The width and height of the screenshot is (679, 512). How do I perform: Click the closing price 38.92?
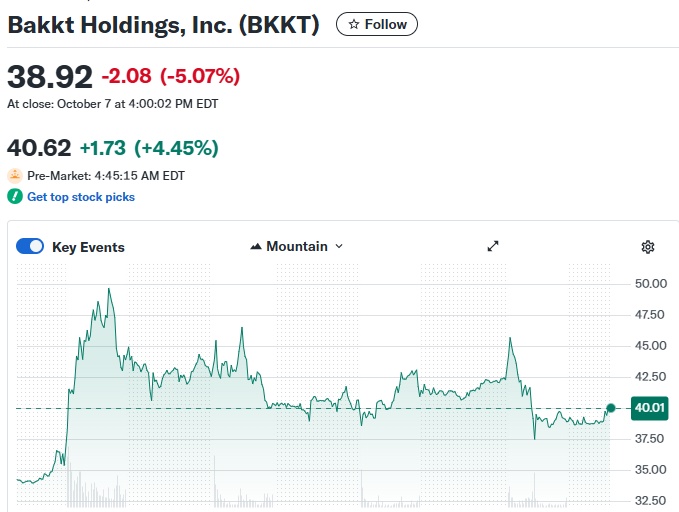pyautogui.click(x=50, y=76)
